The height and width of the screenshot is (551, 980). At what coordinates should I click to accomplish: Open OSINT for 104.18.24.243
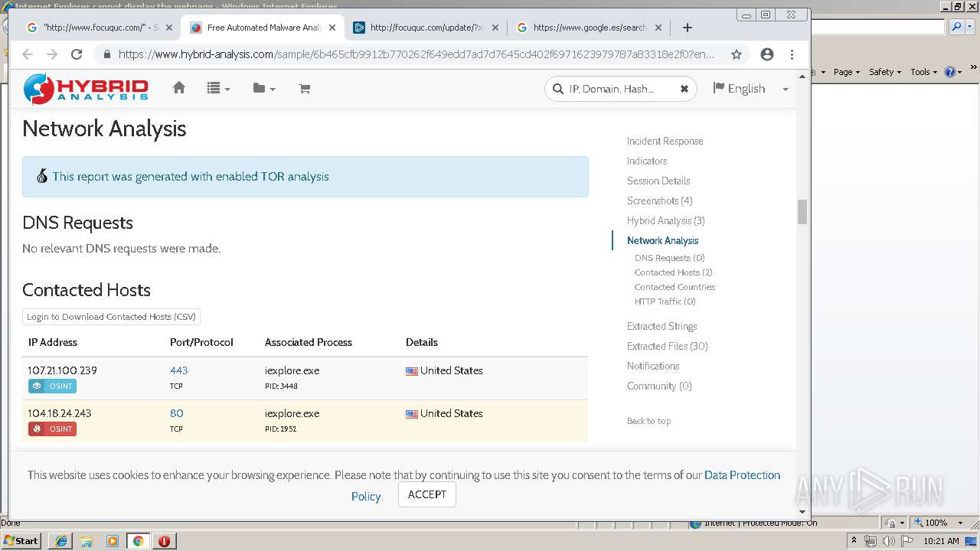tap(52, 429)
